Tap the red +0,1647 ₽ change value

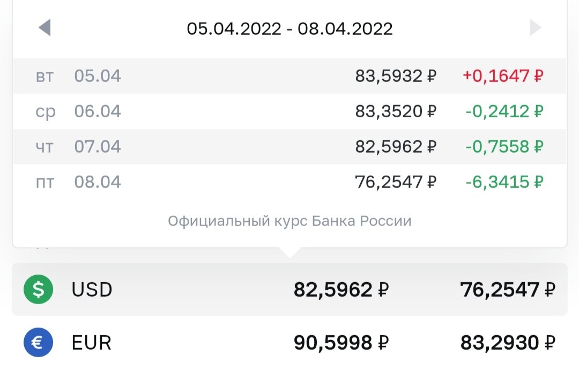point(503,76)
